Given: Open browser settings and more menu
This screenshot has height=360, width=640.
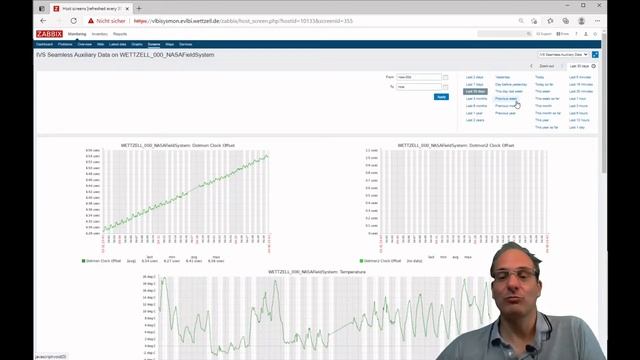Looking at the screenshot, I should pos(597,21).
